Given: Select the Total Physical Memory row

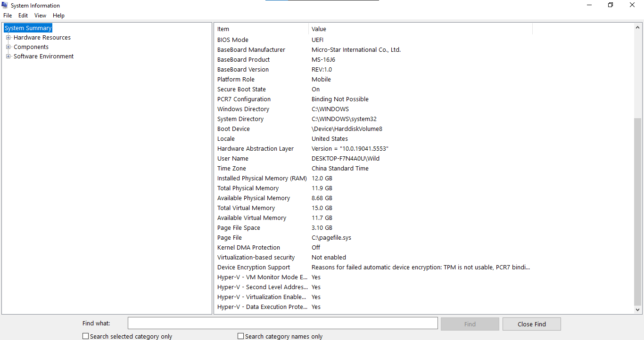Looking at the screenshot, I should click(373, 188).
